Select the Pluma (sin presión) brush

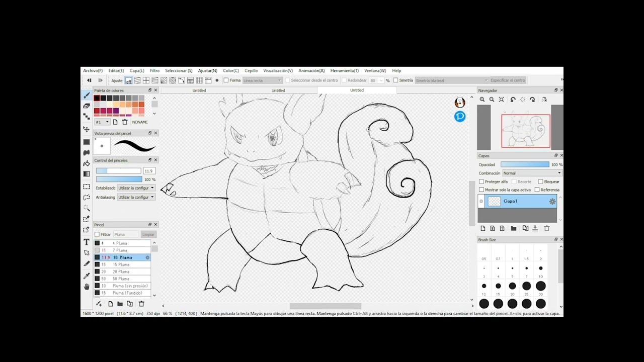click(x=122, y=286)
